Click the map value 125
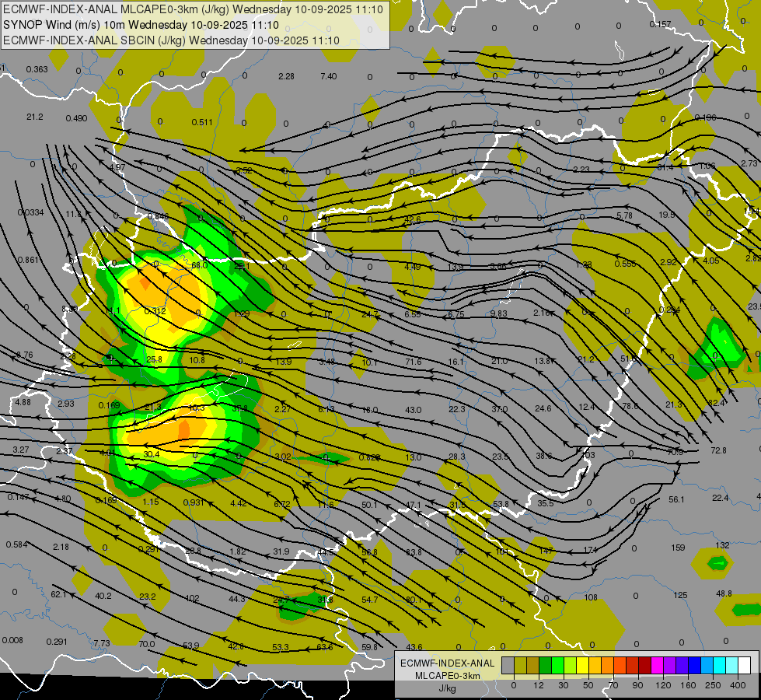Screen dimensions: 761x700 point(680,596)
